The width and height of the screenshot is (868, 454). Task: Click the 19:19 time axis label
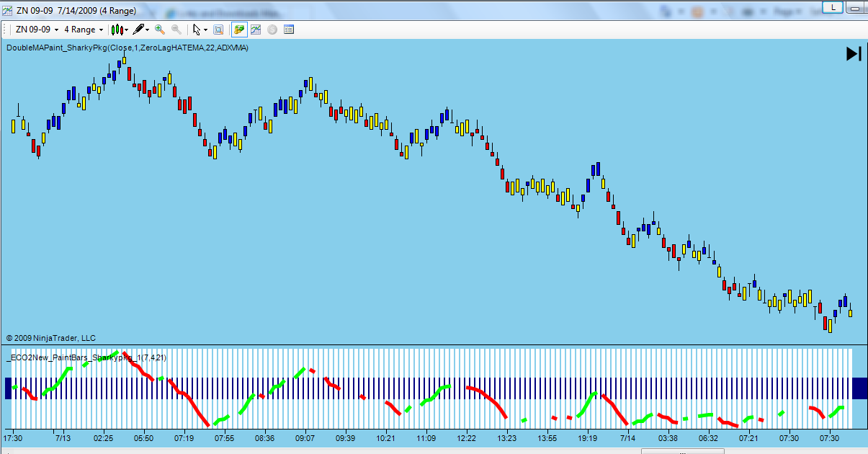(587, 438)
